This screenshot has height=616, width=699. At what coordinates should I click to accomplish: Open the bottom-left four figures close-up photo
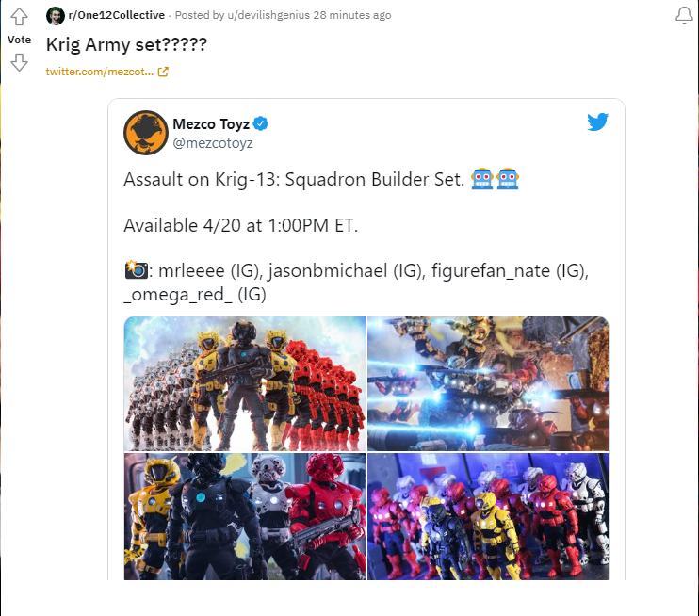tap(245, 516)
